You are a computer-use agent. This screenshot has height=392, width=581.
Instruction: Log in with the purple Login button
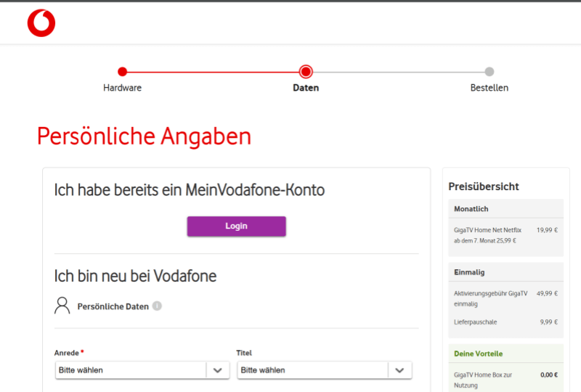(x=237, y=226)
